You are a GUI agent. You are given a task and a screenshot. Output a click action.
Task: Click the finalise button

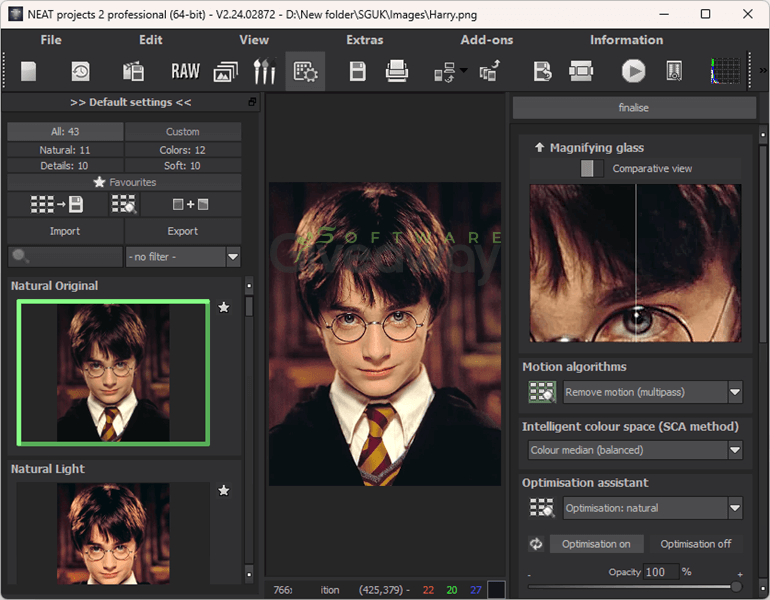click(634, 108)
